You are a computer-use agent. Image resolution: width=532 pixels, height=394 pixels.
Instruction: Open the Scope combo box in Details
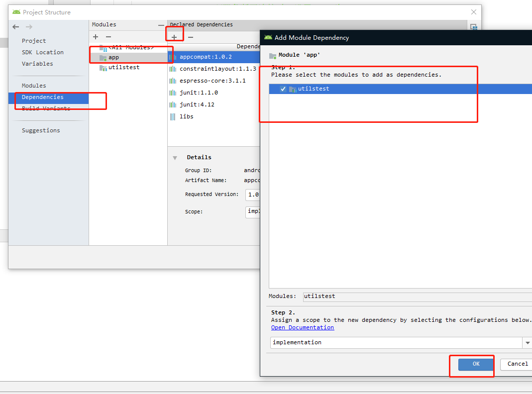pyautogui.click(x=253, y=211)
